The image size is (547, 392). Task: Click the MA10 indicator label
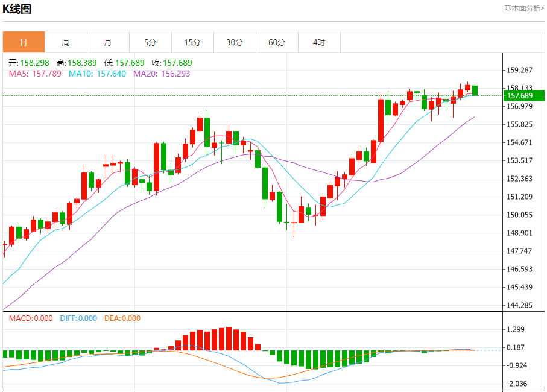(x=97, y=74)
